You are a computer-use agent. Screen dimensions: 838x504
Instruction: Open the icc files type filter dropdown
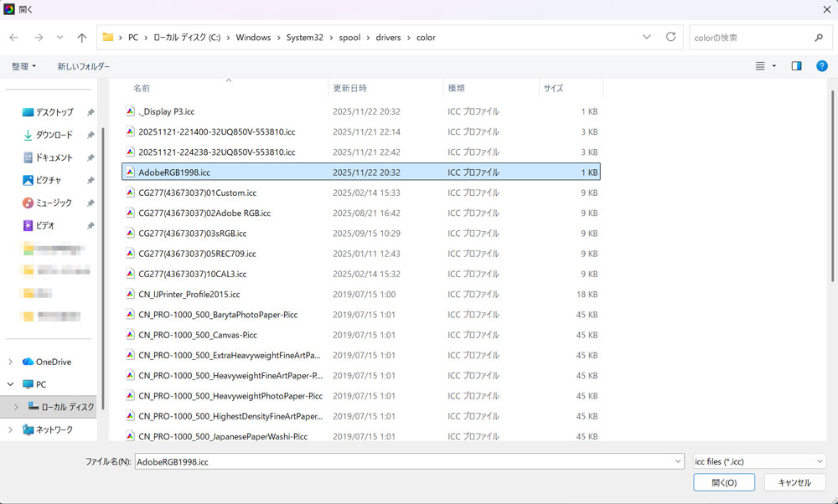[x=759, y=461]
